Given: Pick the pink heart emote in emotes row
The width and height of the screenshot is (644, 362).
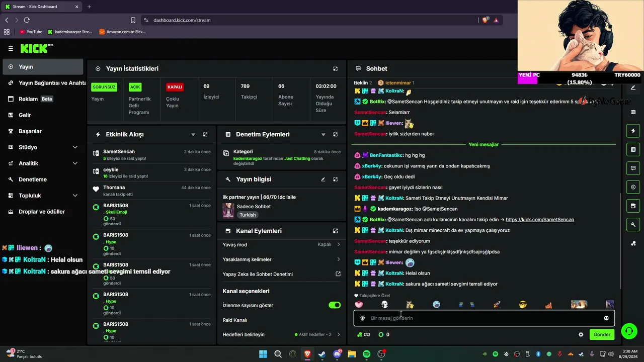Looking at the screenshot, I should [x=359, y=305].
